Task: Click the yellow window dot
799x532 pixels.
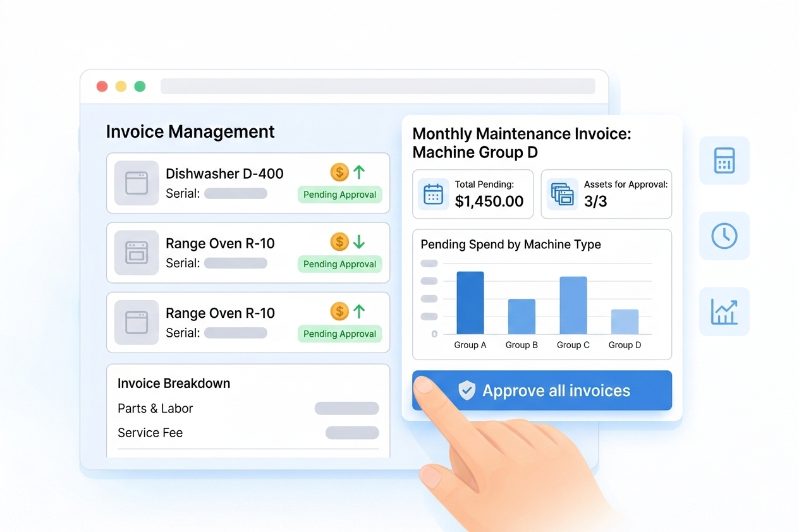Action: coord(121,87)
